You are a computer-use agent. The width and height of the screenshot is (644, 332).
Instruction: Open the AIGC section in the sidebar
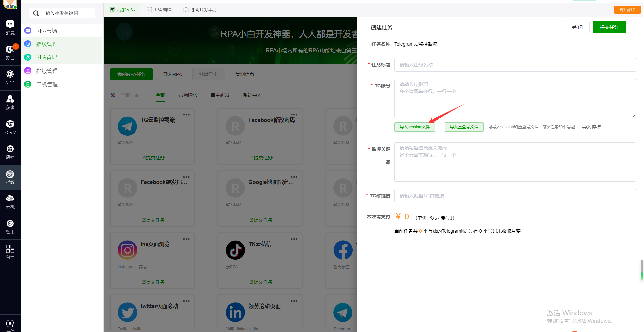click(x=10, y=77)
